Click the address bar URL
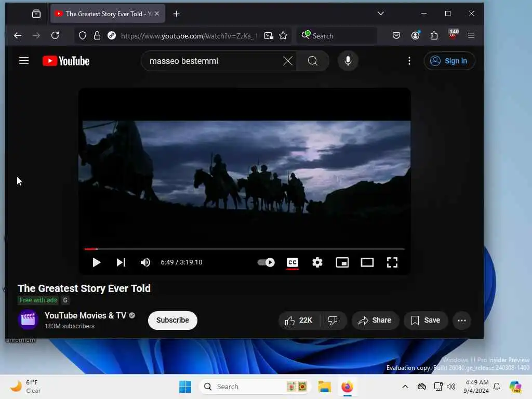This screenshot has width=532, height=399. (x=188, y=36)
